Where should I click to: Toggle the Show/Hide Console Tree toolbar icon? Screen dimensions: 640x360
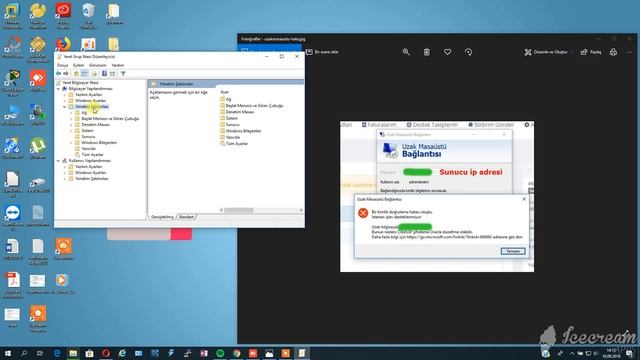click(x=84, y=73)
